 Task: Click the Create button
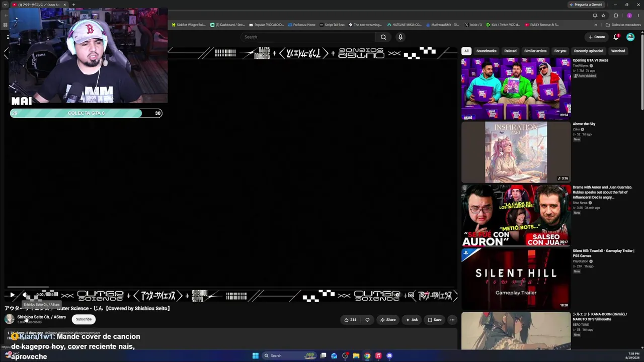597,37
